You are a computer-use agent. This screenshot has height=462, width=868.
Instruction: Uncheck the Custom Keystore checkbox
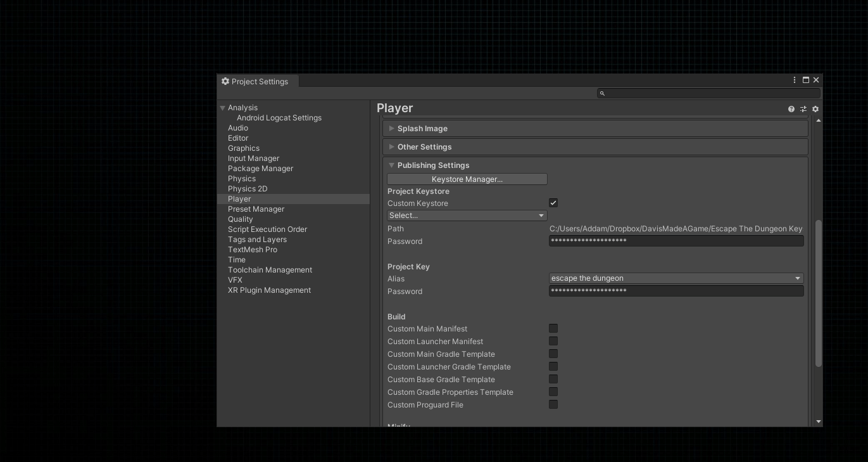(x=553, y=203)
